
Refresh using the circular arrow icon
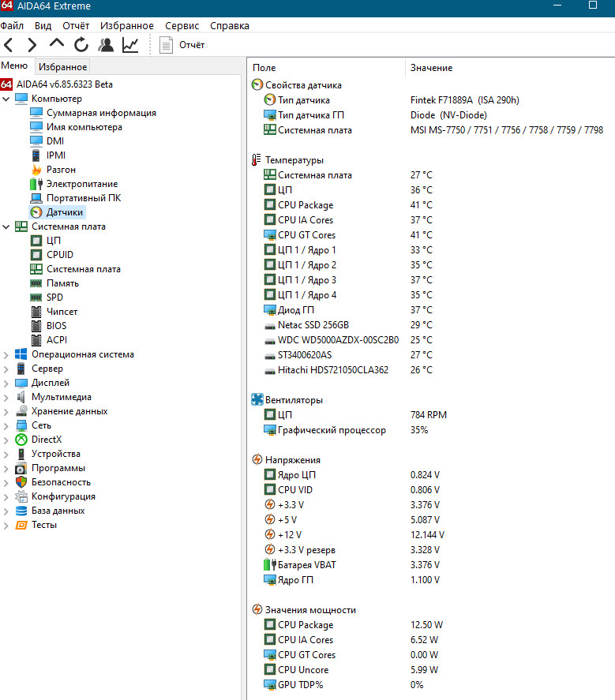[81, 45]
